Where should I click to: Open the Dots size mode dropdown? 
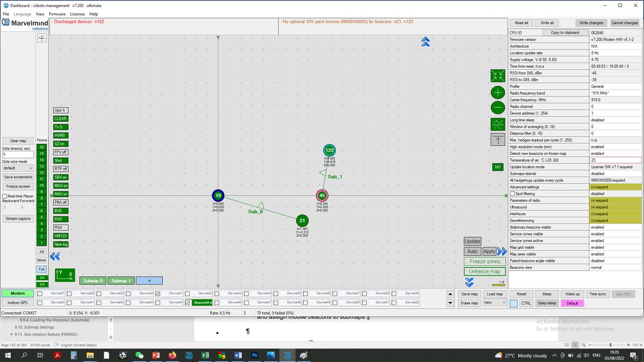click(18, 168)
